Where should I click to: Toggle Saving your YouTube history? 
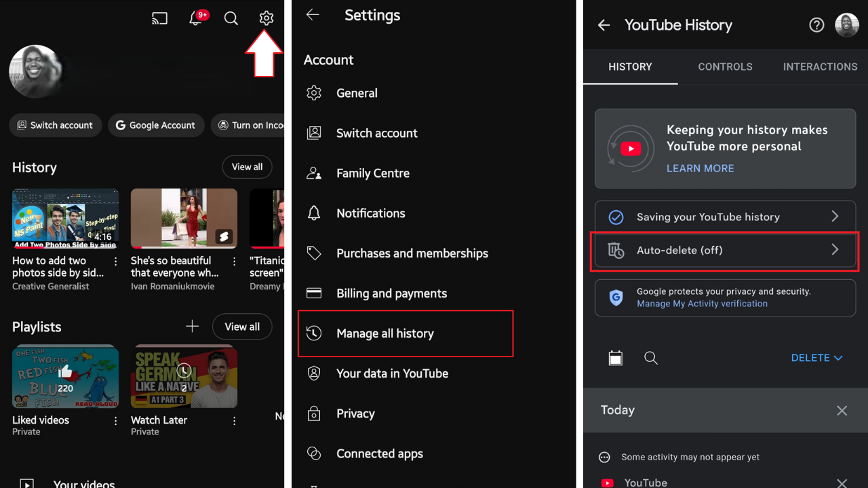tap(725, 217)
